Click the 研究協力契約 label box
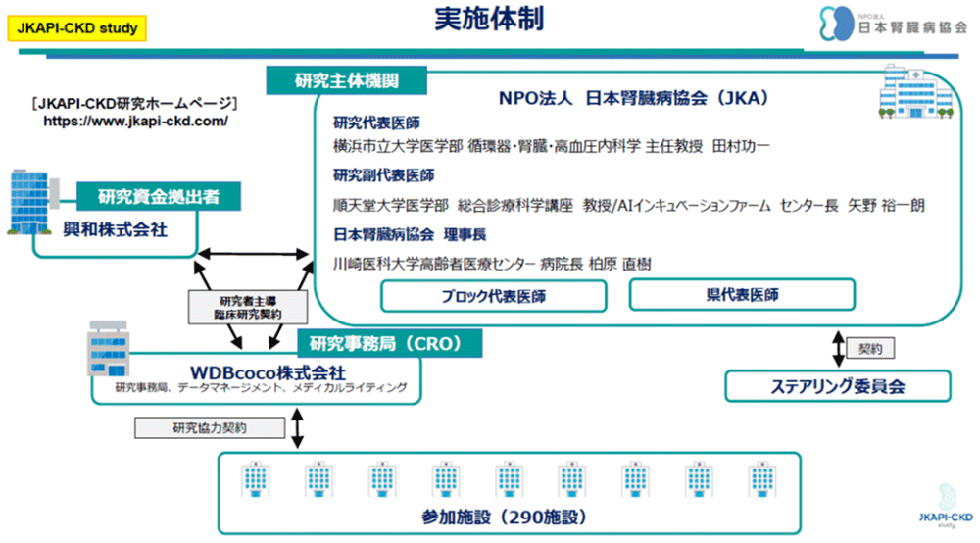The height and width of the screenshot is (543, 980). 210,428
